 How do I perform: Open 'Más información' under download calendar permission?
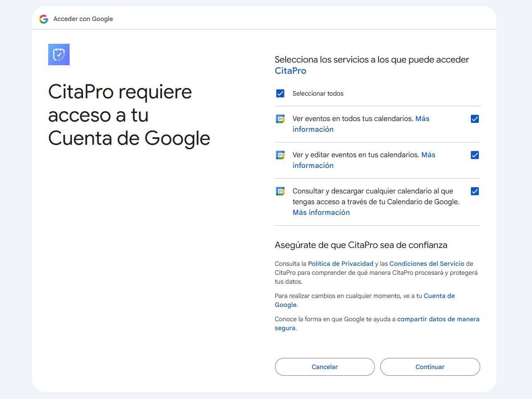(321, 213)
